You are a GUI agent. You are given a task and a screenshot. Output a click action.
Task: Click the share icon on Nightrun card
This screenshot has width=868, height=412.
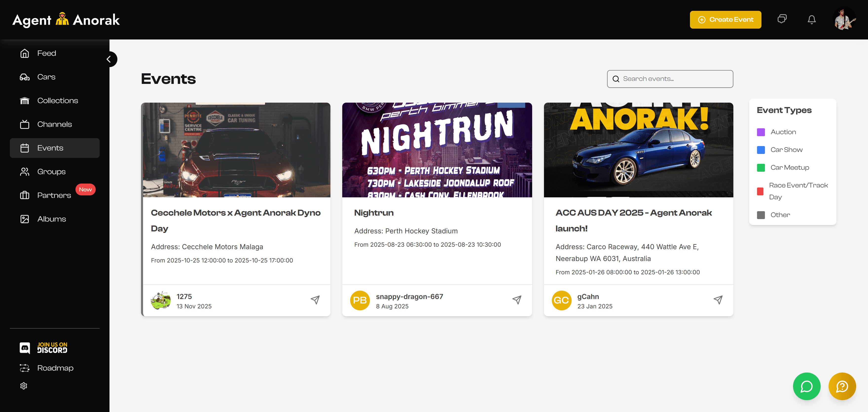pos(517,300)
